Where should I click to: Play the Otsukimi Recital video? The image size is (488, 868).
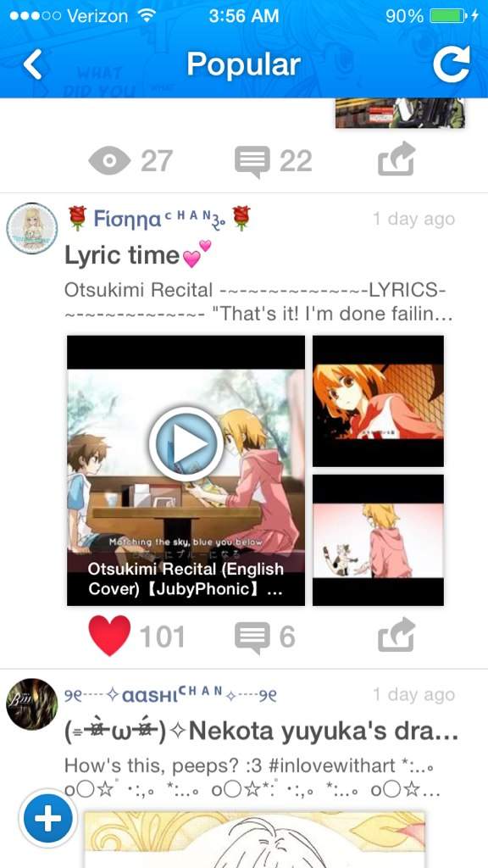[186, 443]
